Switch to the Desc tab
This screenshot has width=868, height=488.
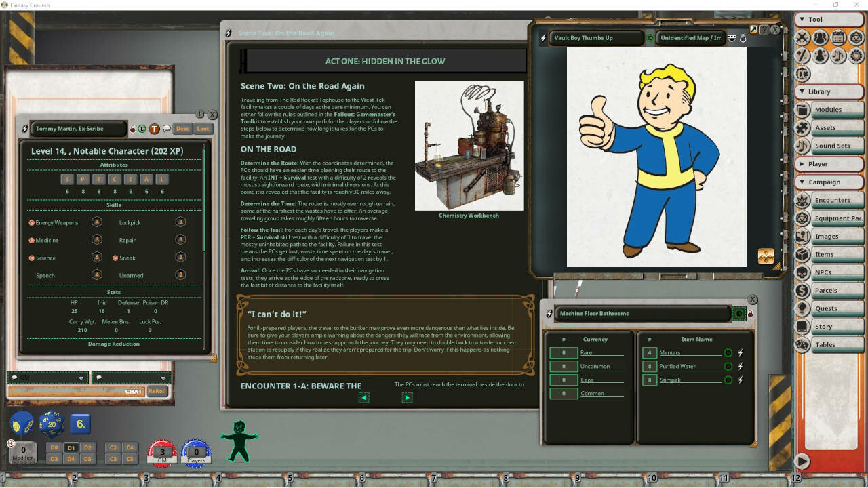182,129
